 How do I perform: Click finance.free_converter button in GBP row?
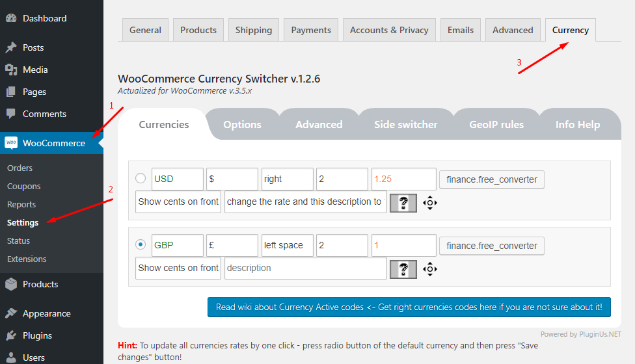point(492,246)
